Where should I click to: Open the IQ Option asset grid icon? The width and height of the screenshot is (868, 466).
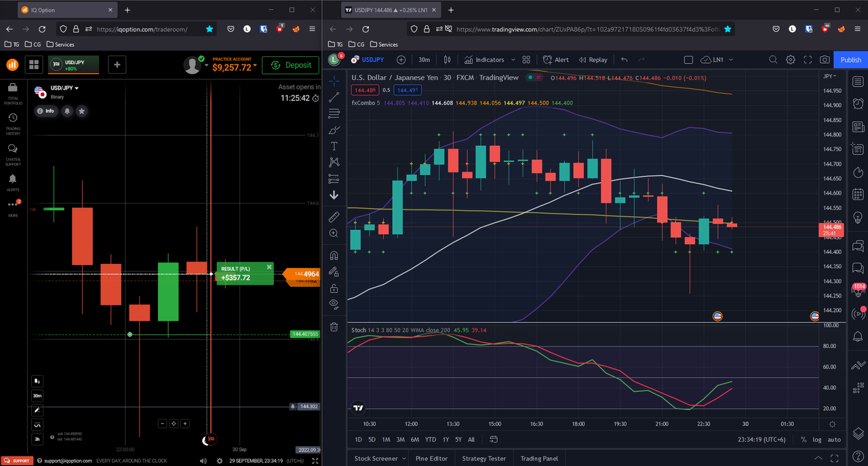[33, 65]
